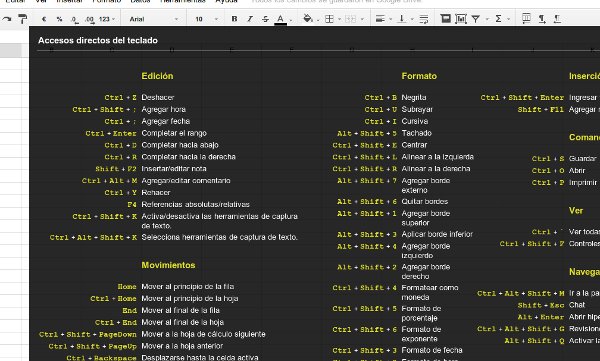600x361 pixels.
Task: Open the Ayuda menu
Action: click(226, 2)
